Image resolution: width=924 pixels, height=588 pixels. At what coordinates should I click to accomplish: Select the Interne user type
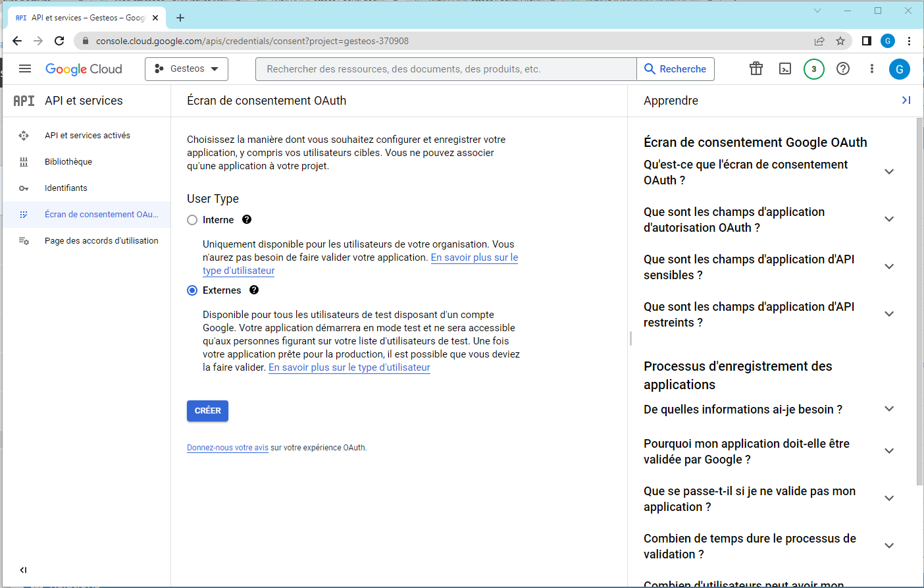(x=192, y=220)
